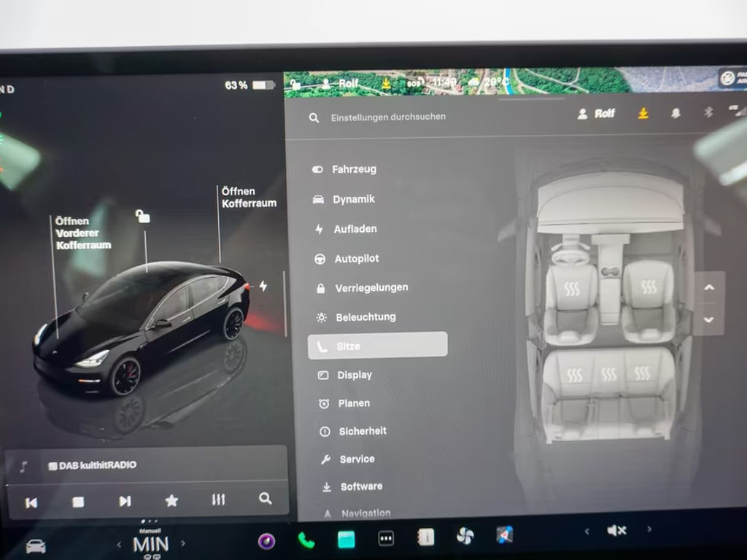Tap Öffnen Kofferraum to open trunk
747x560 pixels.
coord(249,197)
